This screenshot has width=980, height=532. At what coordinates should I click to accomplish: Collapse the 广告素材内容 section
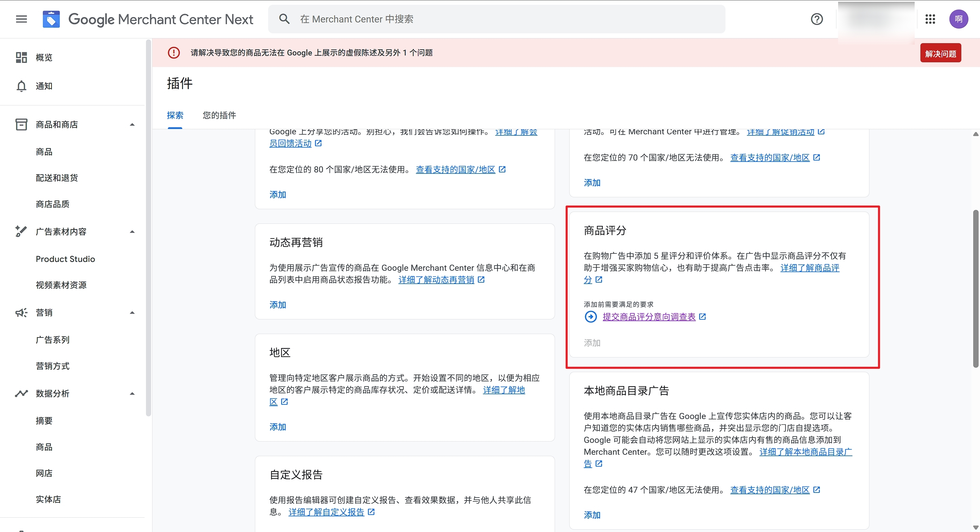coord(132,232)
